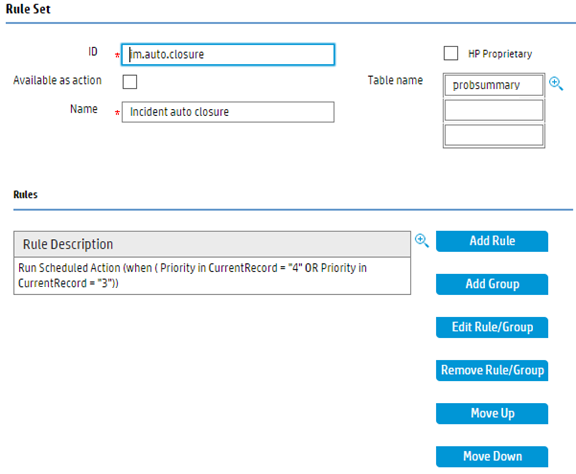
Task: Click the Move Down button
Action: (492, 456)
